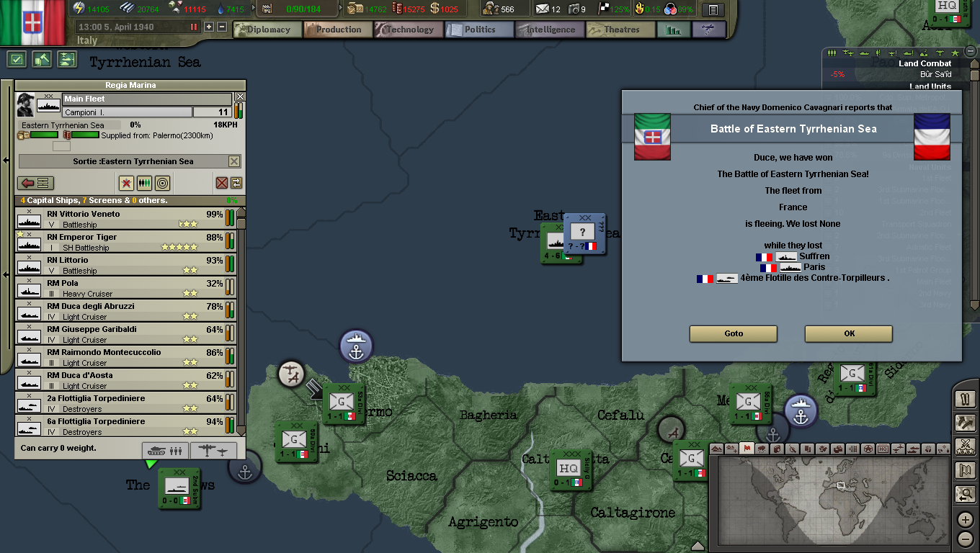Click the Main Fleet name field
This screenshot has width=980, height=553.
(147, 99)
